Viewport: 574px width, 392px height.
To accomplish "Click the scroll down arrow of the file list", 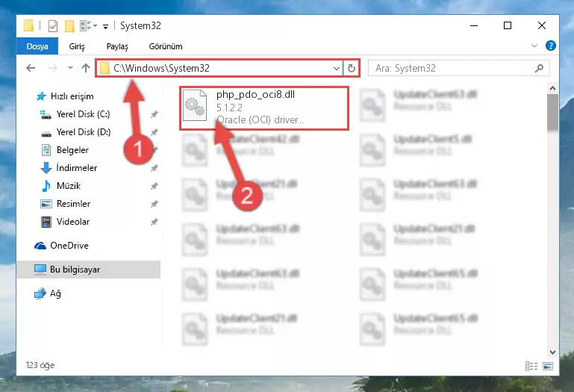I will point(553,352).
